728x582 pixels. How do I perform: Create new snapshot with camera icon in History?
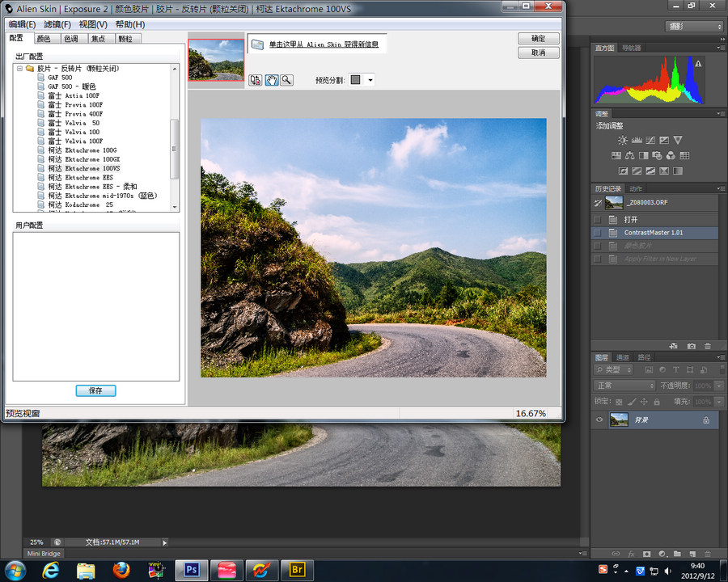pyautogui.click(x=691, y=346)
